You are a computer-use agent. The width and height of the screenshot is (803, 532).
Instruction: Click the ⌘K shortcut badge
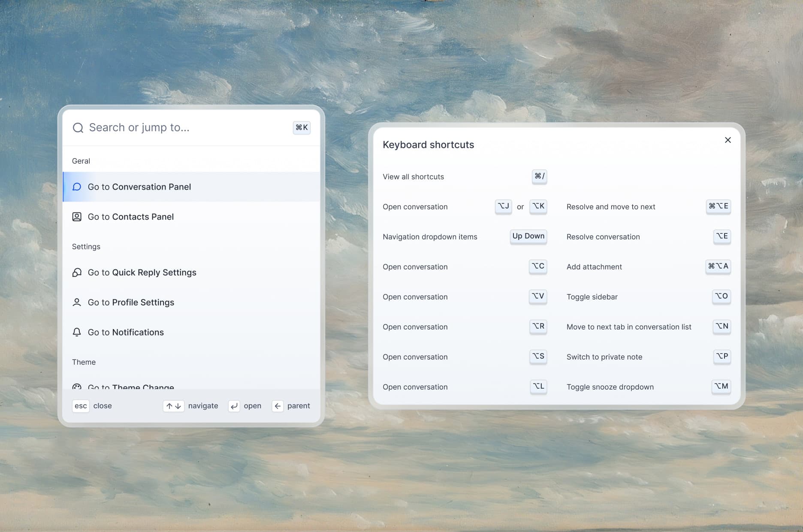click(302, 127)
